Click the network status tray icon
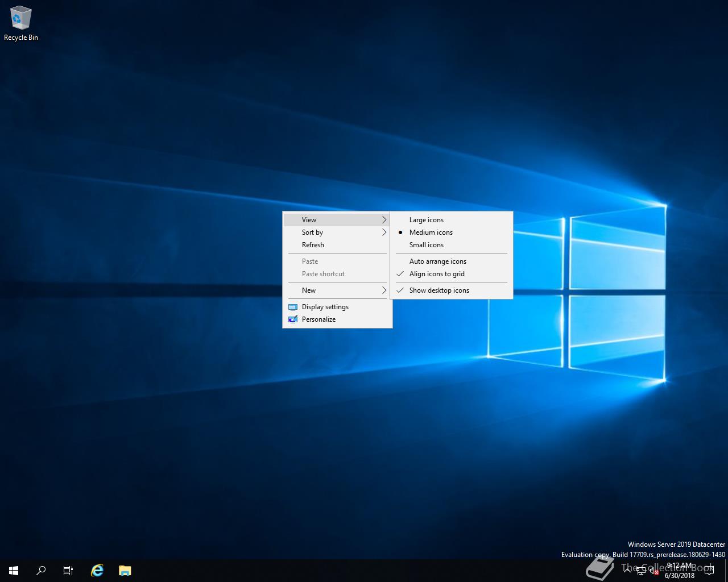 point(641,571)
